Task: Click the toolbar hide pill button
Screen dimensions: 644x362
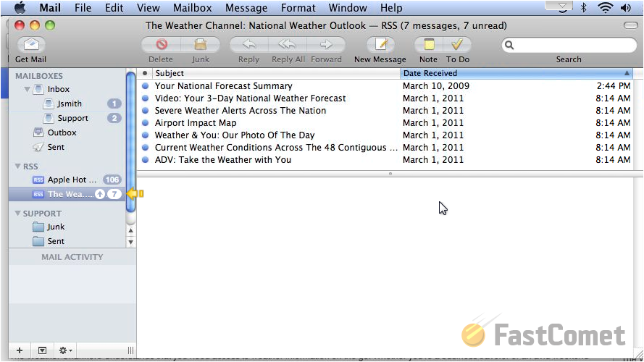Action: coord(630,25)
